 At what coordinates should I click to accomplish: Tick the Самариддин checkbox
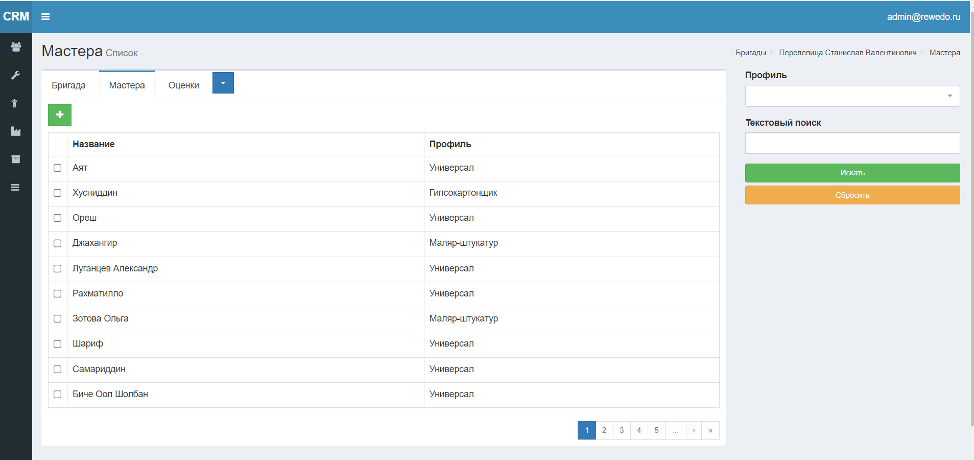point(57,369)
